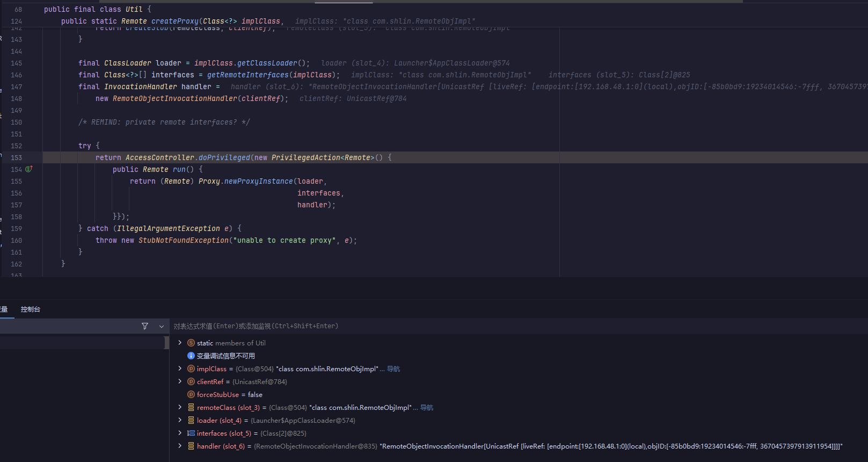Click the value '{UnicastRef@784}' in variables
The height and width of the screenshot is (462, 868).
point(260,382)
